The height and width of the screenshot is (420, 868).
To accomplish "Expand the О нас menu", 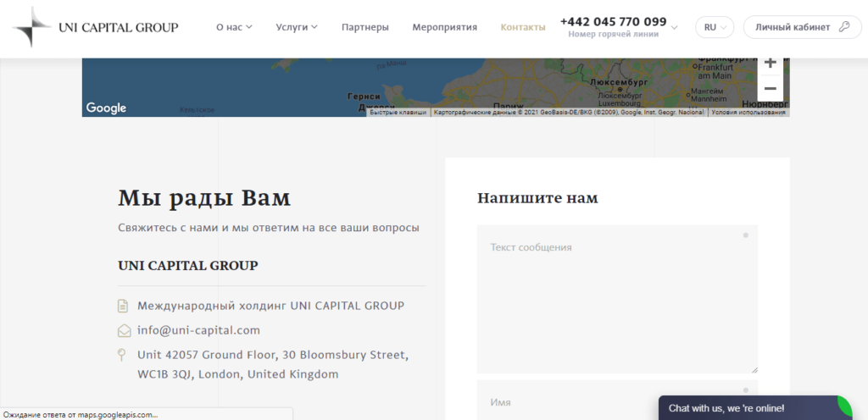I will point(234,27).
